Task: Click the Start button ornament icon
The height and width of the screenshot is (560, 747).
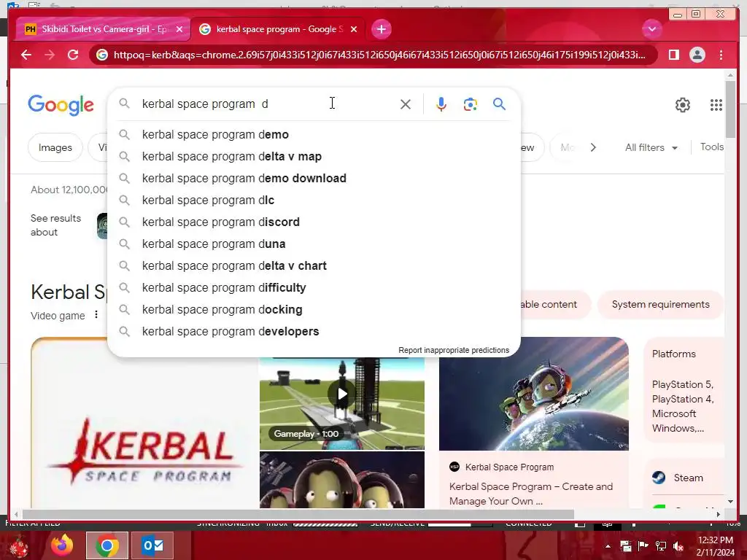Action: click(x=19, y=547)
